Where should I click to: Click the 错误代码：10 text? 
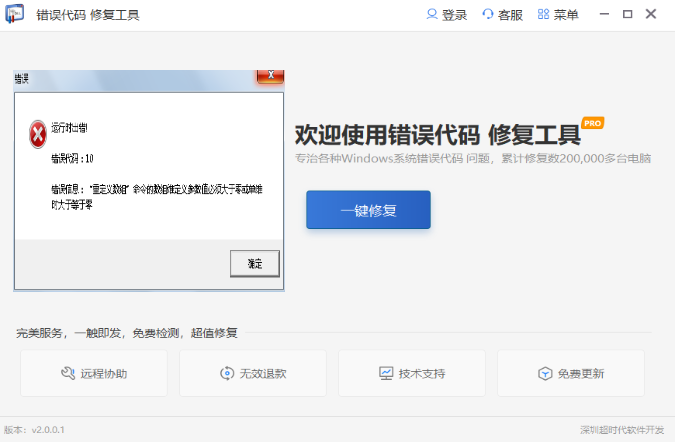click(x=72, y=158)
